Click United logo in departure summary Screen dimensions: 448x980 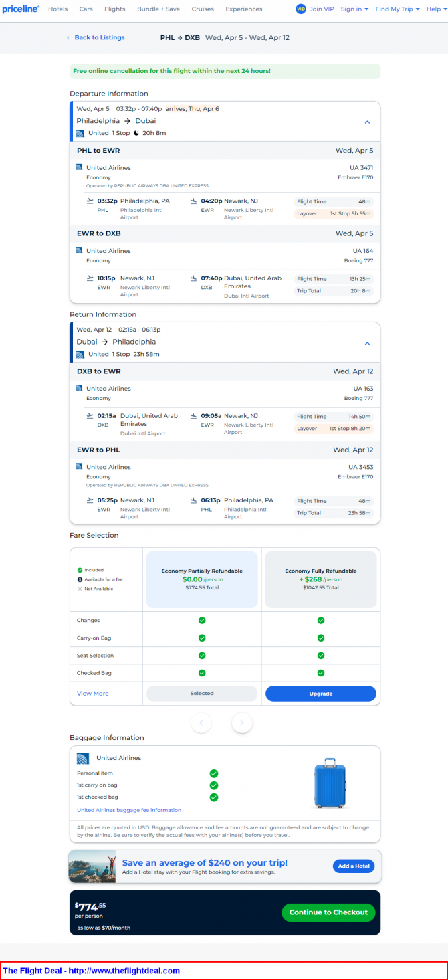pyautogui.click(x=80, y=133)
